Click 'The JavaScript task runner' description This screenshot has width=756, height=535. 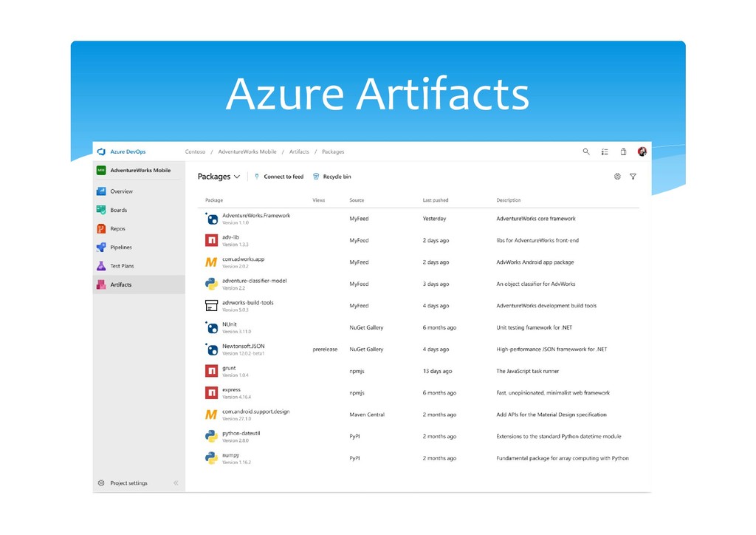click(527, 371)
